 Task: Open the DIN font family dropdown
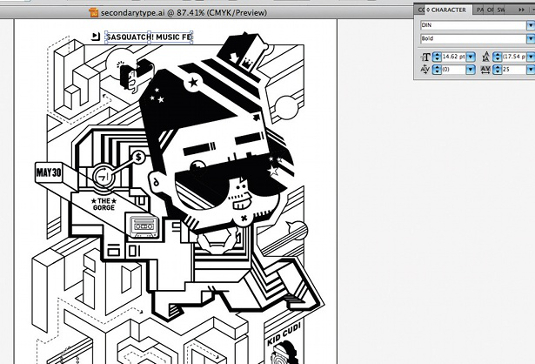click(531, 26)
